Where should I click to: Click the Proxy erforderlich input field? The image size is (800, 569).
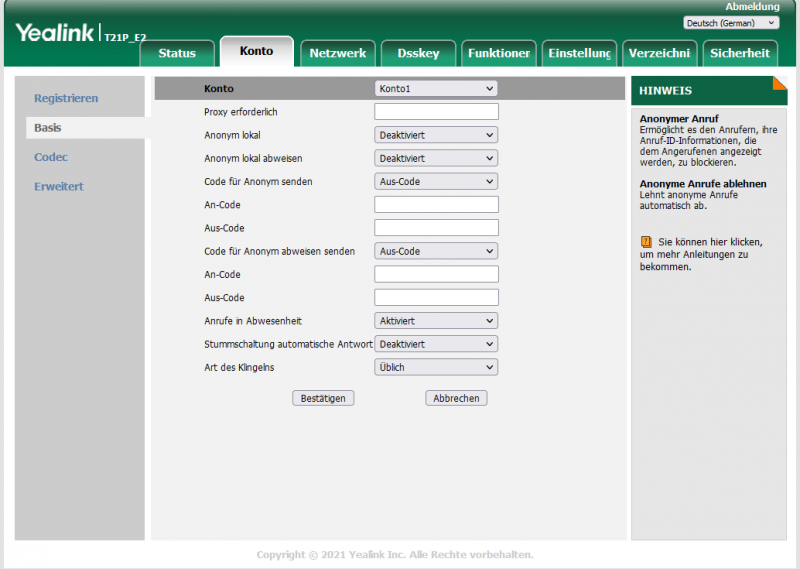tap(436, 112)
